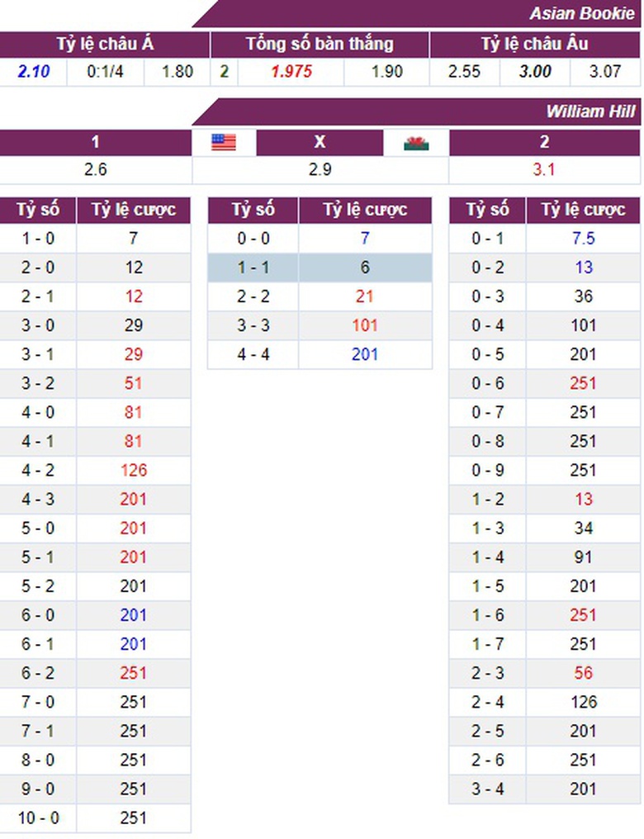Click odds 7.5 for the 0 - 1 score
This screenshot has width=644, height=839.
click(584, 239)
